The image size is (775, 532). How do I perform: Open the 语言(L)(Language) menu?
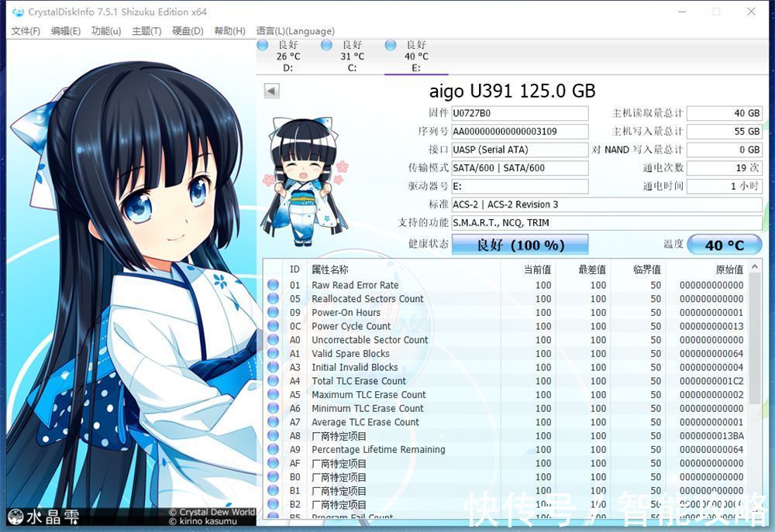[295, 31]
